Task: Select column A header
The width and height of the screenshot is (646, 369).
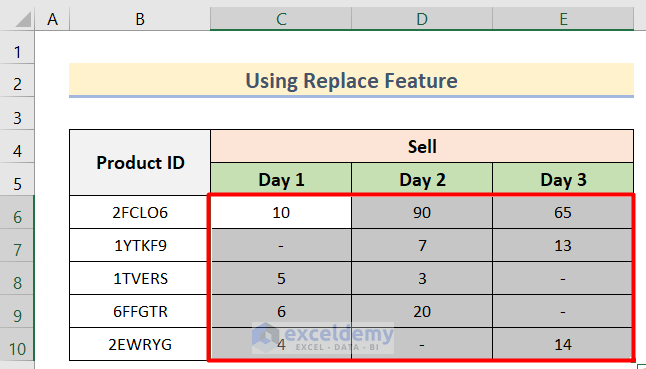Action: click(52, 19)
